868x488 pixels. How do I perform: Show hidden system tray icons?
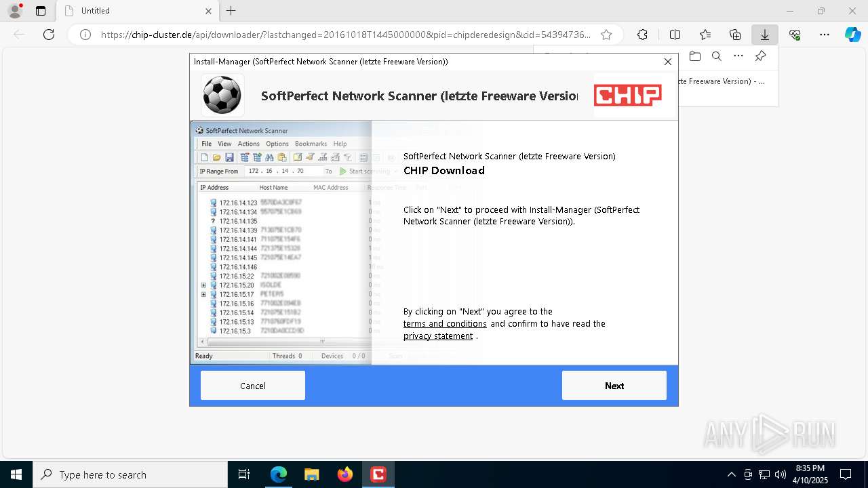731,474
